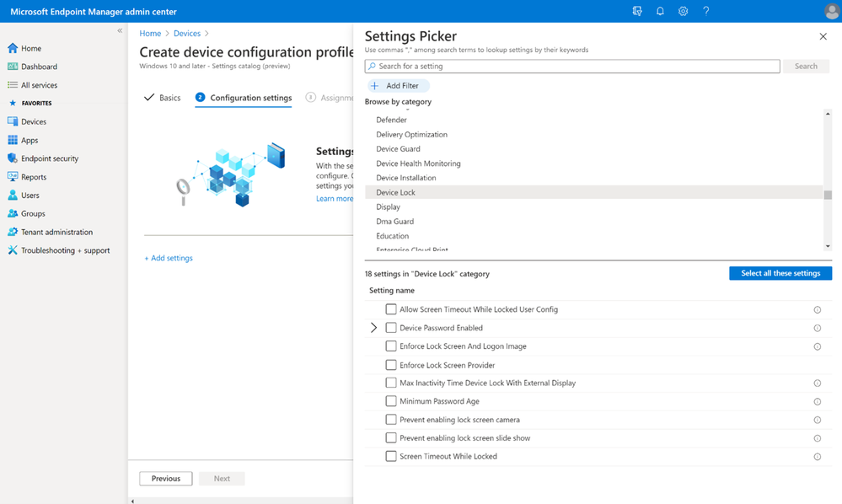This screenshot has width=842, height=504.
Task: Check Enforce Lock Screen Provider
Action: coord(391,365)
